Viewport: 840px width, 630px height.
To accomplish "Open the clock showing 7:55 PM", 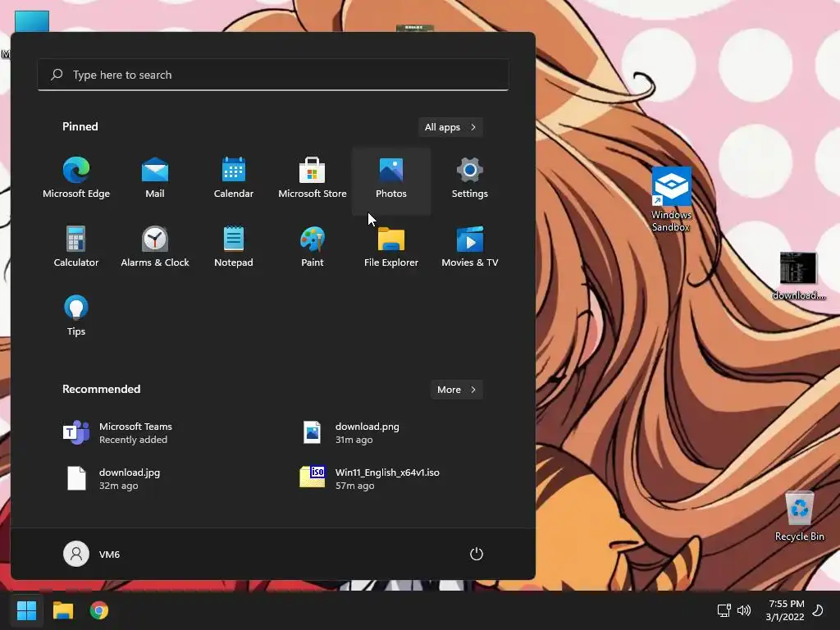I will coord(785,610).
